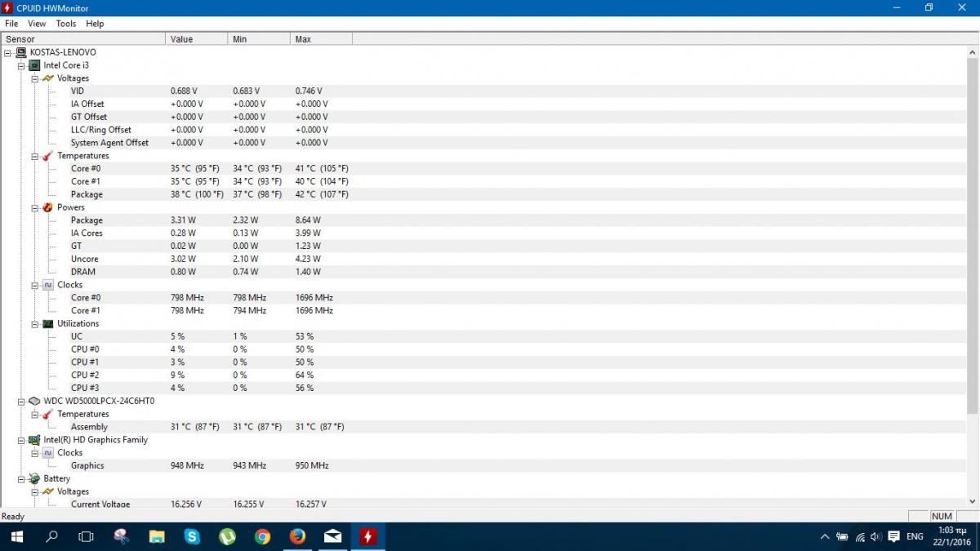Click the vertical scrollbar down arrow
This screenshot has width=980, height=551.
tap(973, 502)
